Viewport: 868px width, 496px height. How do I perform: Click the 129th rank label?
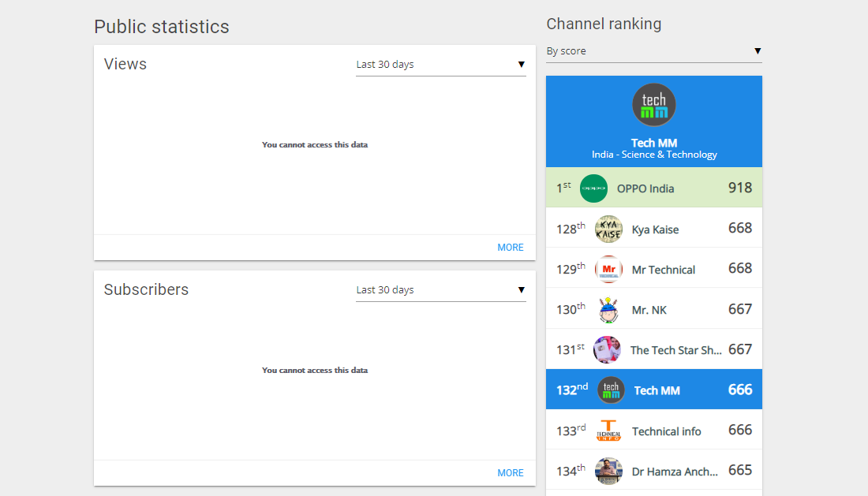(571, 268)
